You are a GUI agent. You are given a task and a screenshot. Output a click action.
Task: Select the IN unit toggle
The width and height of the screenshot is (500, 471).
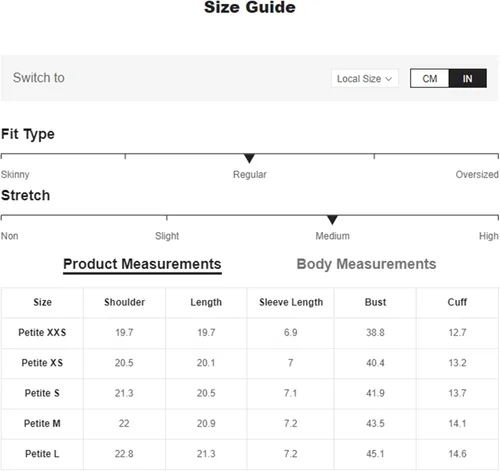tap(468, 79)
